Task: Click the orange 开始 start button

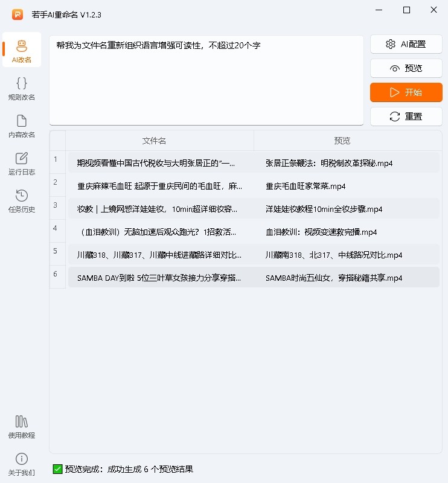Action: click(x=406, y=92)
